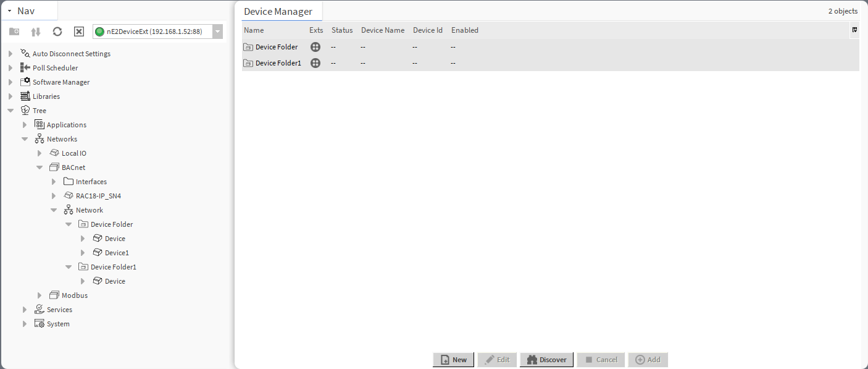Image resolution: width=868 pixels, height=369 pixels.
Task: Sort table by Device Id column header
Action: [427, 30]
